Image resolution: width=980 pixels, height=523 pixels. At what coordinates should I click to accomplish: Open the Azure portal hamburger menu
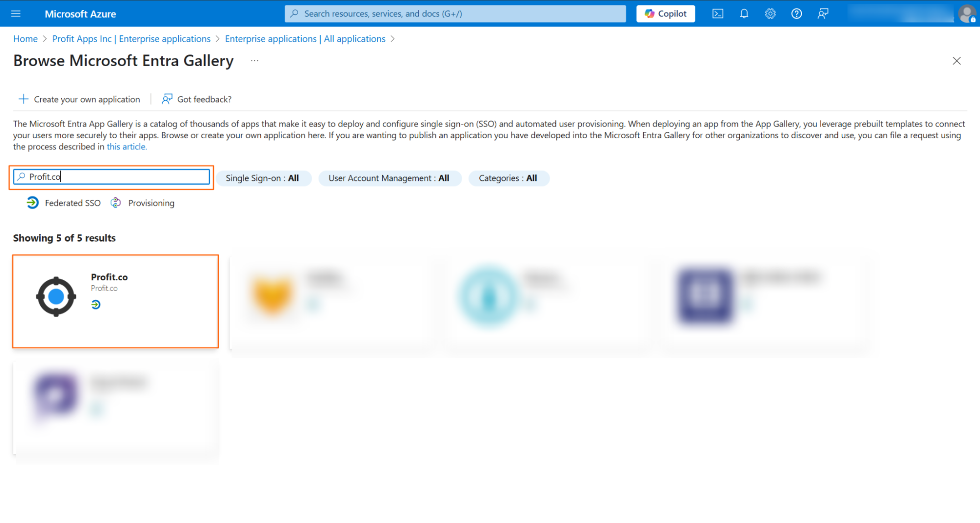point(16,14)
